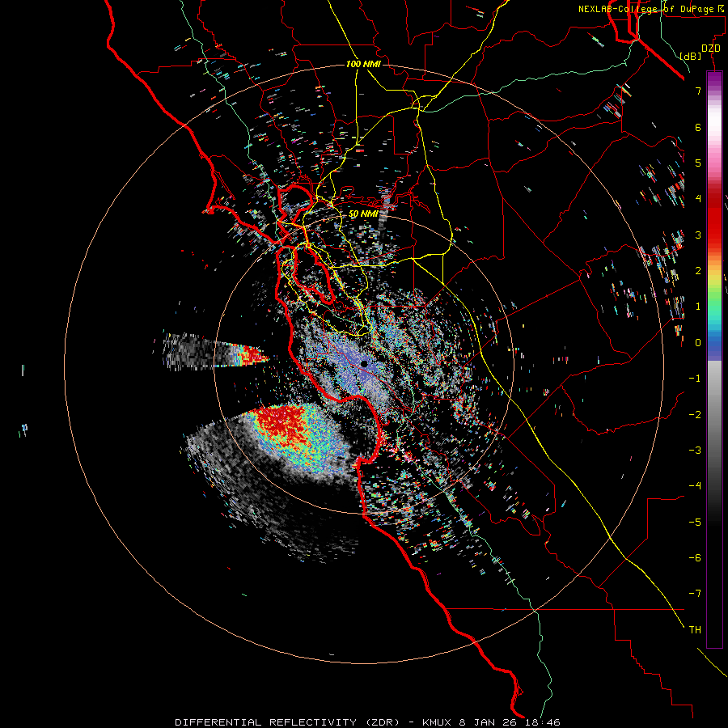The height and width of the screenshot is (728, 728).
Task: Click the 6 value on the color scale
Action: tap(698, 127)
